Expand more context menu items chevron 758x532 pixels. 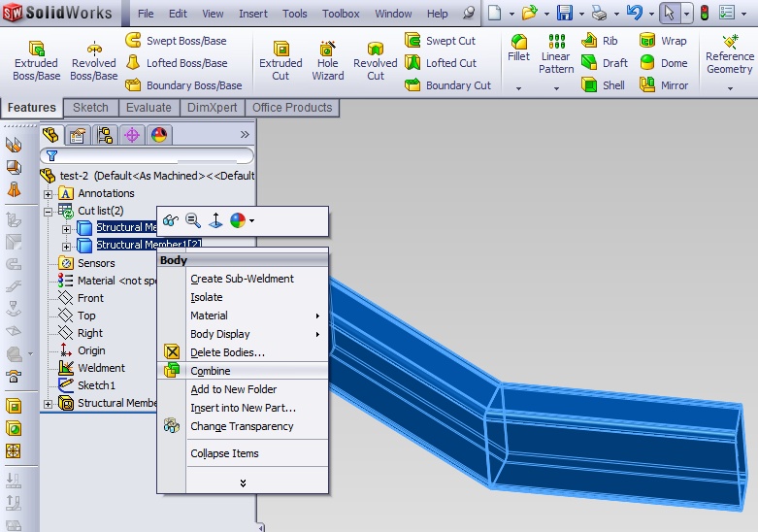[243, 483]
